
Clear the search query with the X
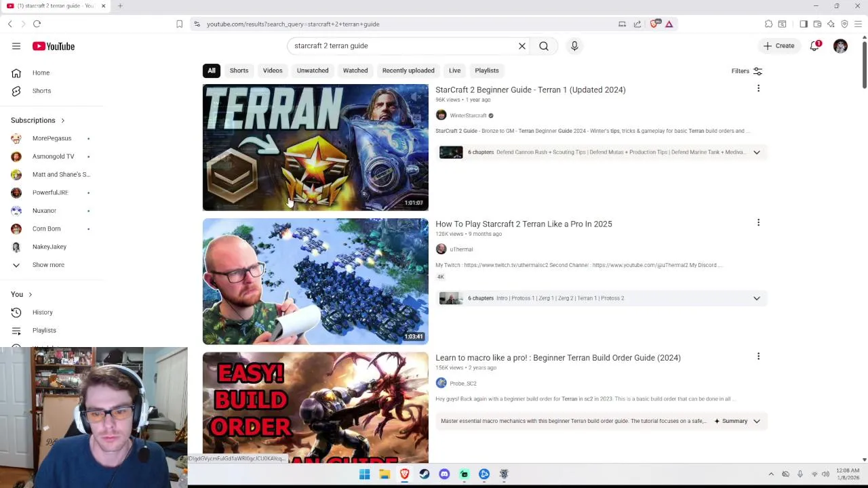point(522,46)
